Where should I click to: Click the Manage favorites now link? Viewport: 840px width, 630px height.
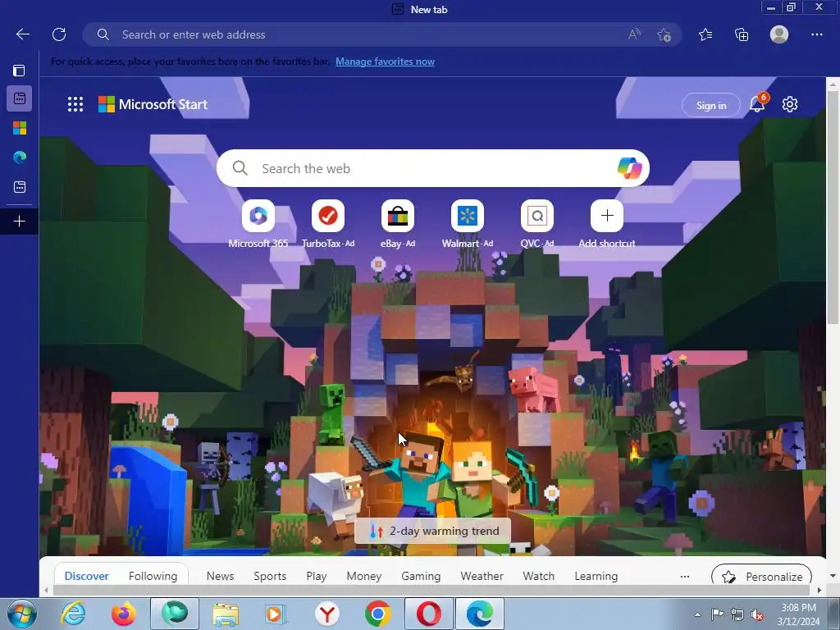coord(385,62)
